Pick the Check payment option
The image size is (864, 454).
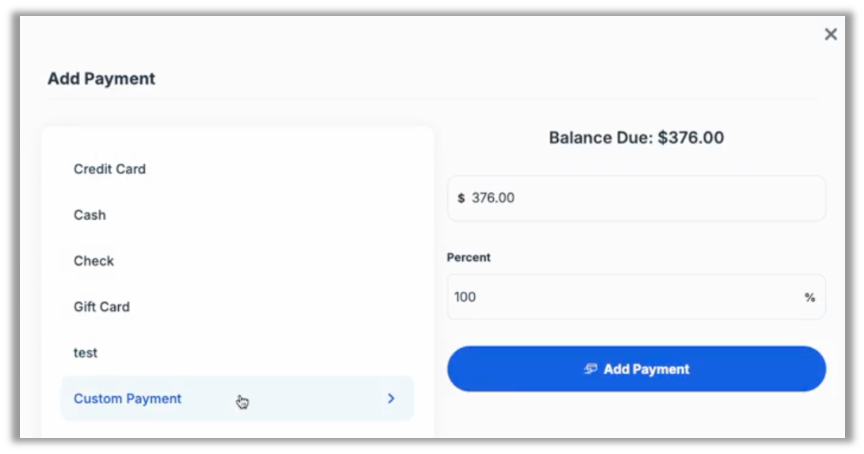pos(94,261)
